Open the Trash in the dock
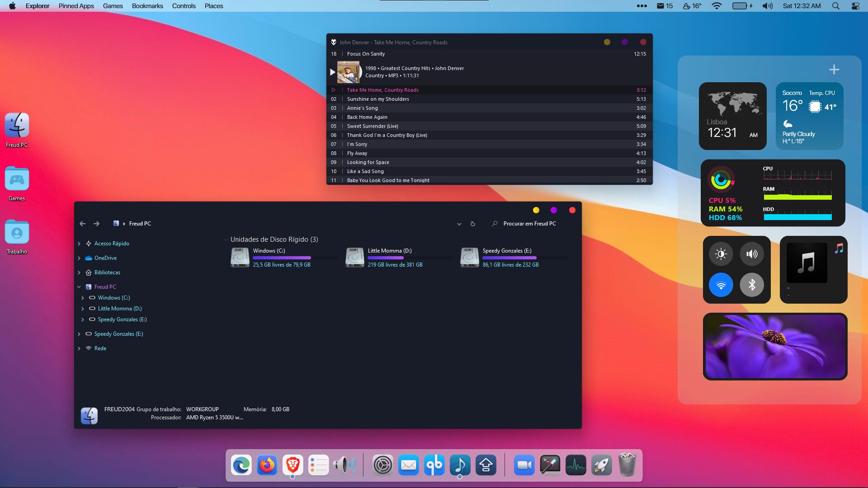The width and height of the screenshot is (868, 488). click(627, 465)
